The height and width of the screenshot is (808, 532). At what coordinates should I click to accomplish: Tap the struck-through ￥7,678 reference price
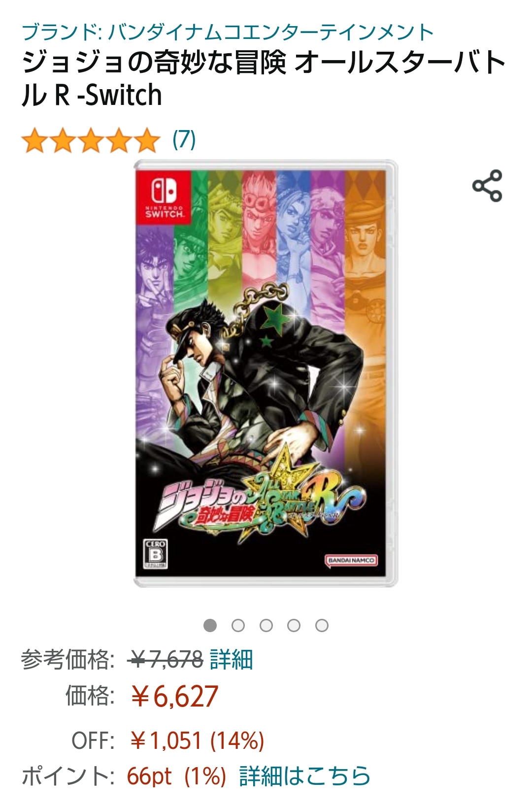166,659
